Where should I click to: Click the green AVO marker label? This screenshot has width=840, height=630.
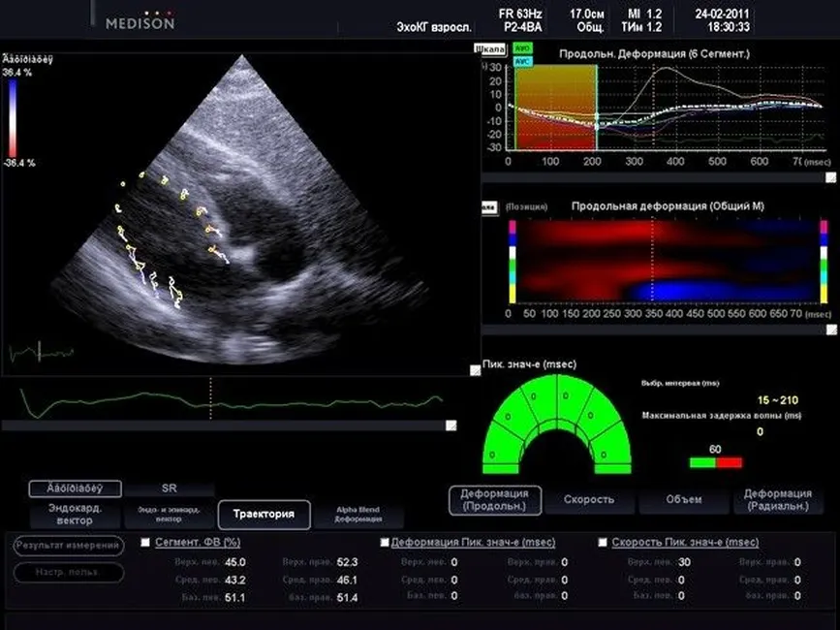[523, 47]
